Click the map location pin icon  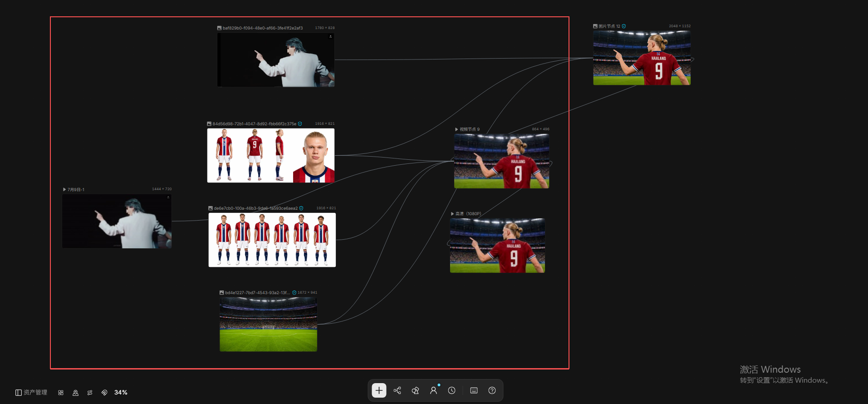(75, 393)
